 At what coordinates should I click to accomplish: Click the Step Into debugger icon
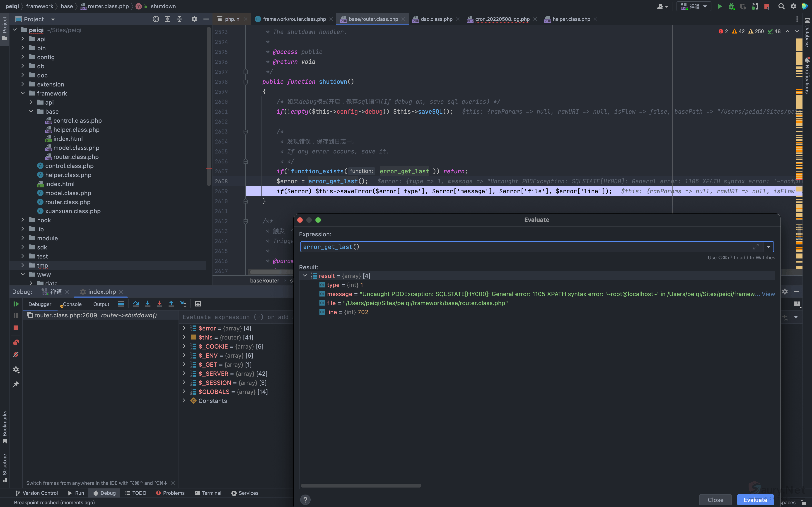coord(147,304)
